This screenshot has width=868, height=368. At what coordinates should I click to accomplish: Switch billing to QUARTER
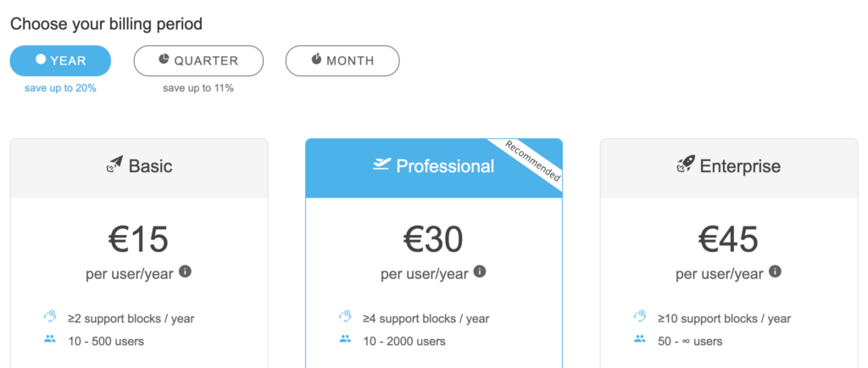[198, 61]
